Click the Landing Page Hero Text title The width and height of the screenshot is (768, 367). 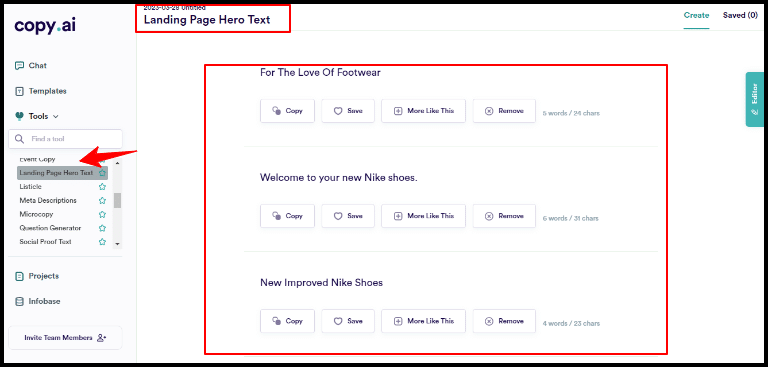207,20
